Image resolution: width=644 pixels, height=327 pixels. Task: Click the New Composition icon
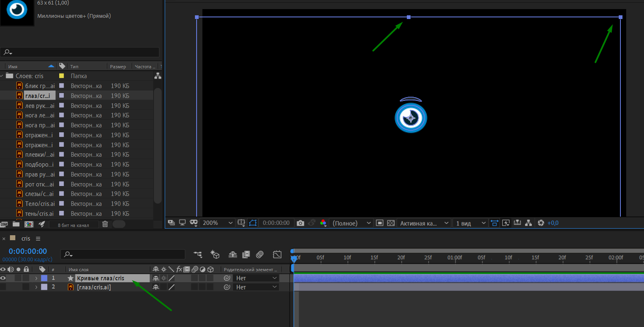click(29, 224)
